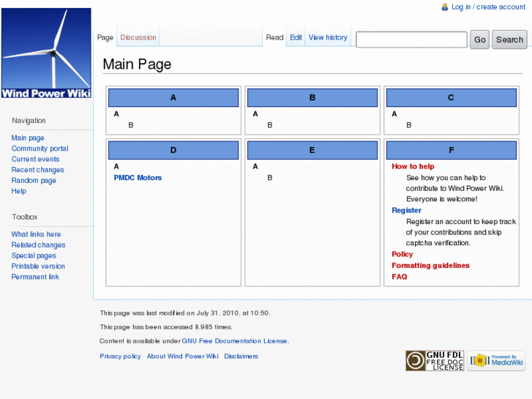Open the Disclaimers footer link
The image size is (532, 399).
point(241,357)
